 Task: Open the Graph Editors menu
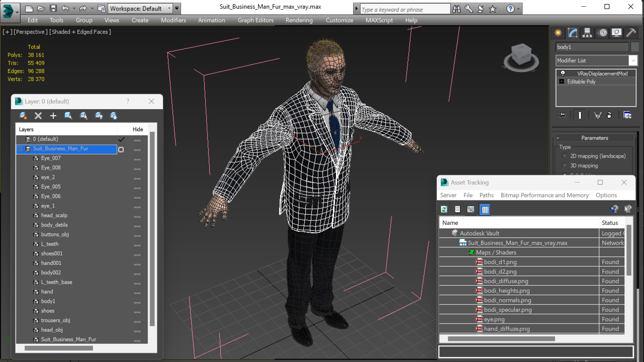(255, 20)
